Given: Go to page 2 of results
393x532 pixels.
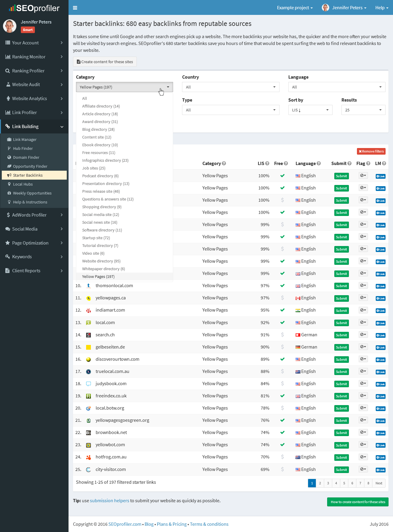Looking at the screenshot, I should [x=320, y=483].
